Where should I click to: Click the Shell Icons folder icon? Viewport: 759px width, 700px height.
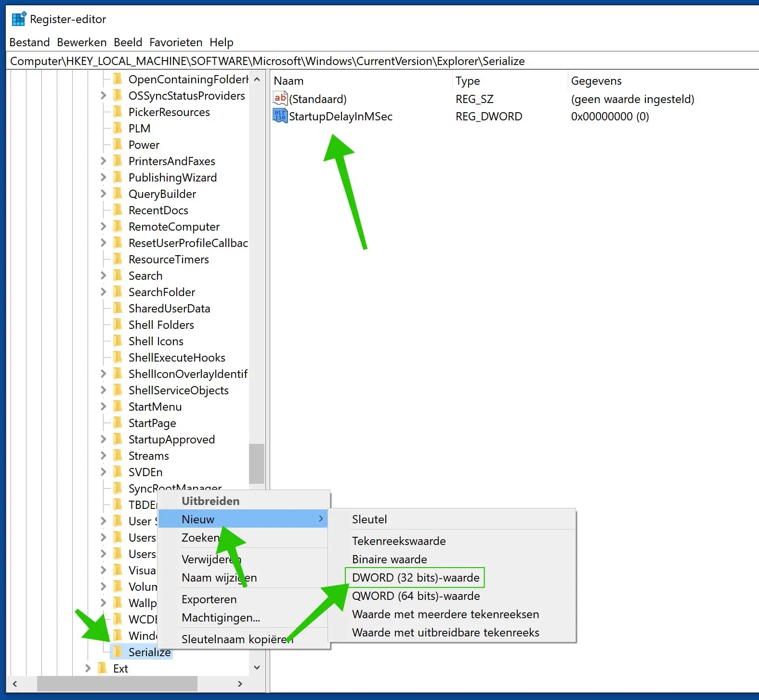point(118,341)
